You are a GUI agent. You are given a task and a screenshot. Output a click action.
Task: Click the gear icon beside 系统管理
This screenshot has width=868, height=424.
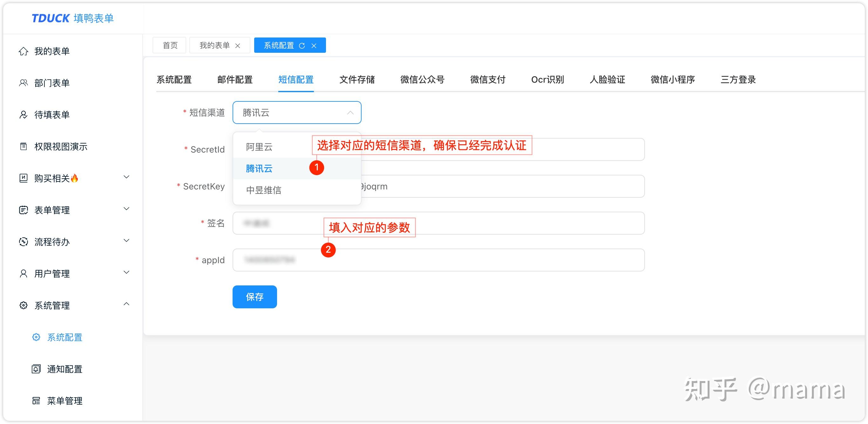pyautogui.click(x=23, y=305)
